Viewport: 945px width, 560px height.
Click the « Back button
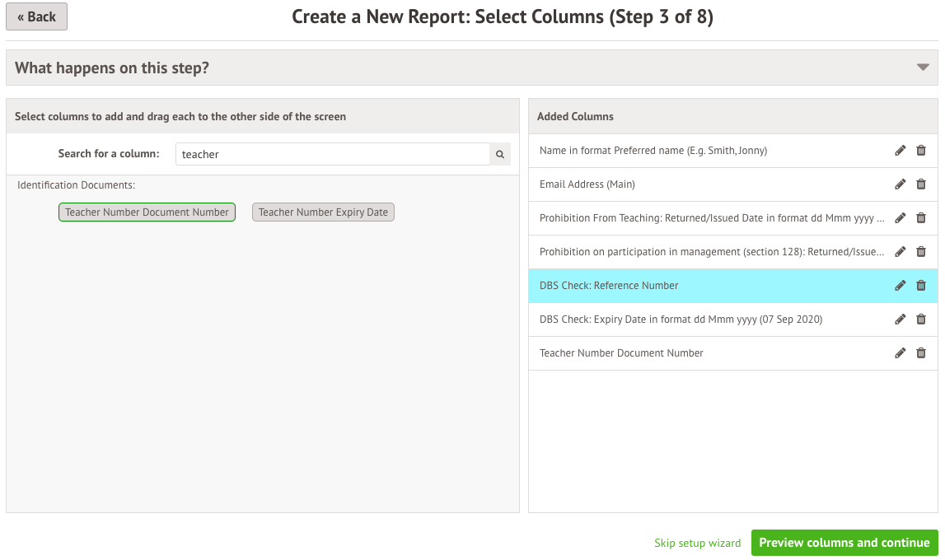coord(36,16)
